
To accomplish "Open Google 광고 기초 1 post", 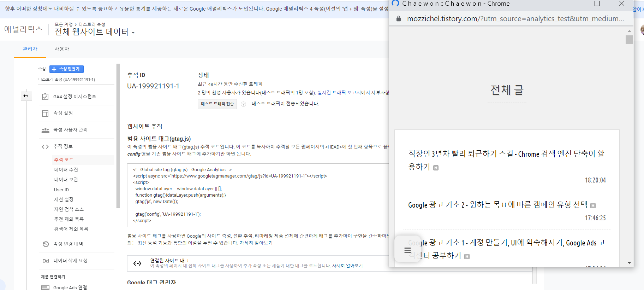I will 506,249.
